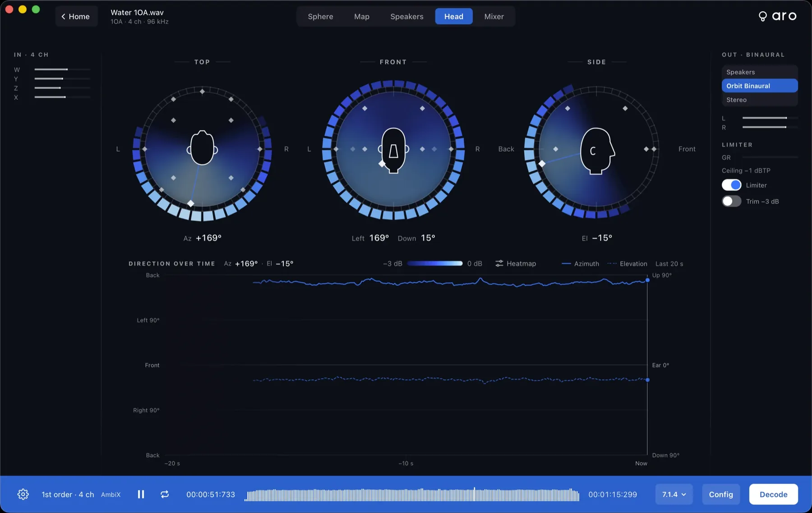The width and height of the screenshot is (812, 513).
Task: Go back with the Home chevron button
Action: pos(76,17)
